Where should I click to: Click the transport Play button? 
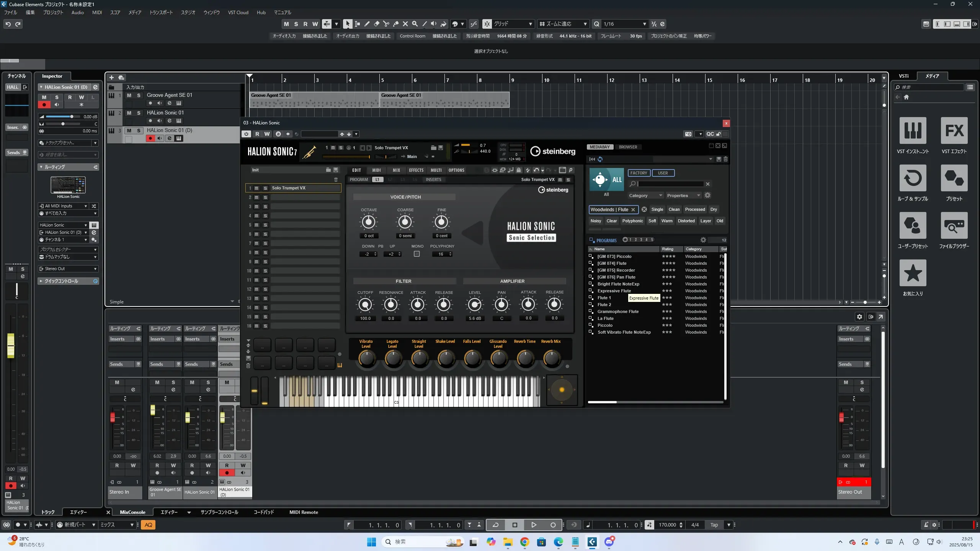[x=534, y=525]
